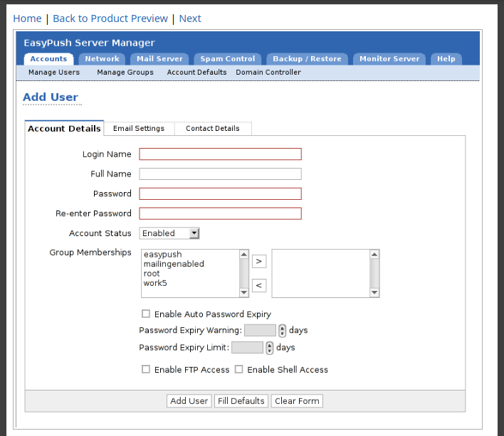This screenshot has width=504, height=436.
Task: Click the Add User button
Action: point(189,401)
